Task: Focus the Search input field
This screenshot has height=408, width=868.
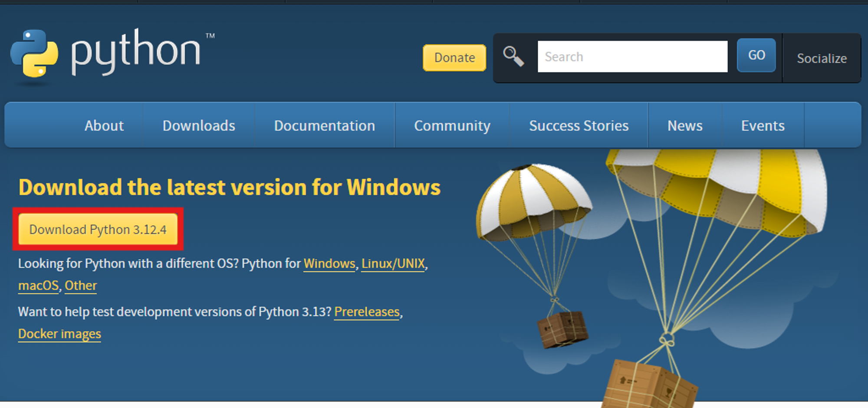Action: [632, 56]
